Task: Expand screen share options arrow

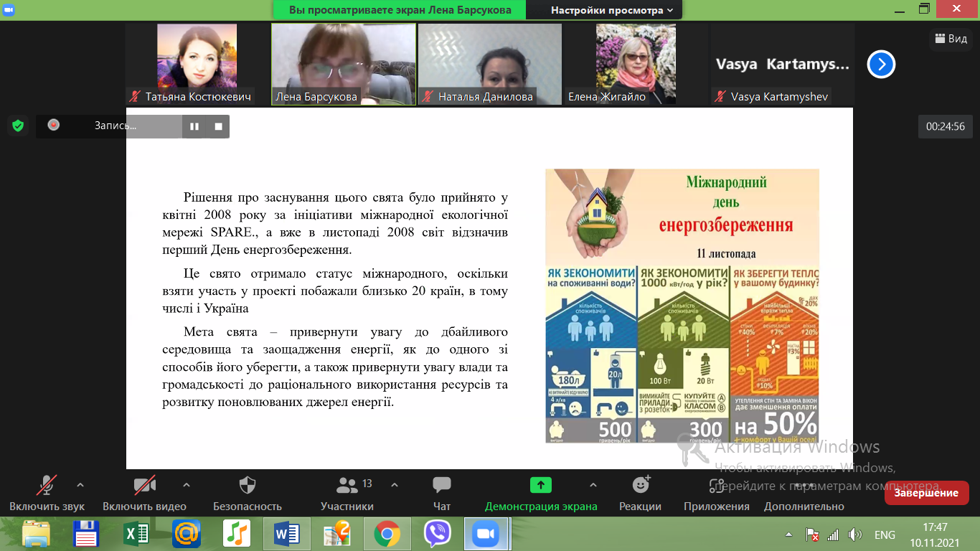Action: coord(593,484)
